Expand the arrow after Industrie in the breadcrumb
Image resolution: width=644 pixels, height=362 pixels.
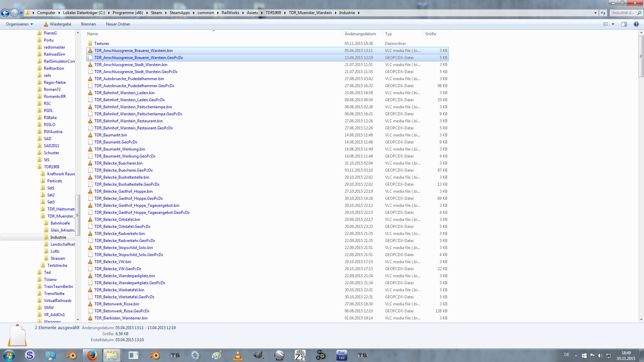359,13
